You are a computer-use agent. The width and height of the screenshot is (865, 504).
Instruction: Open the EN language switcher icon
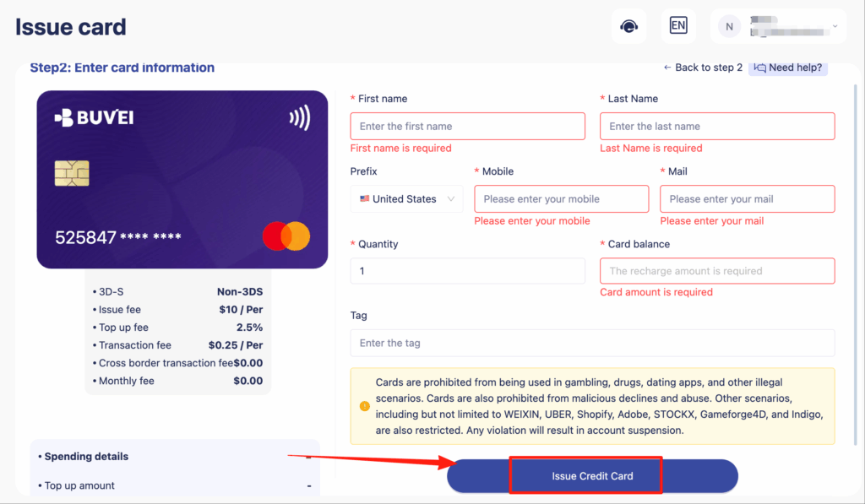(677, 26)
